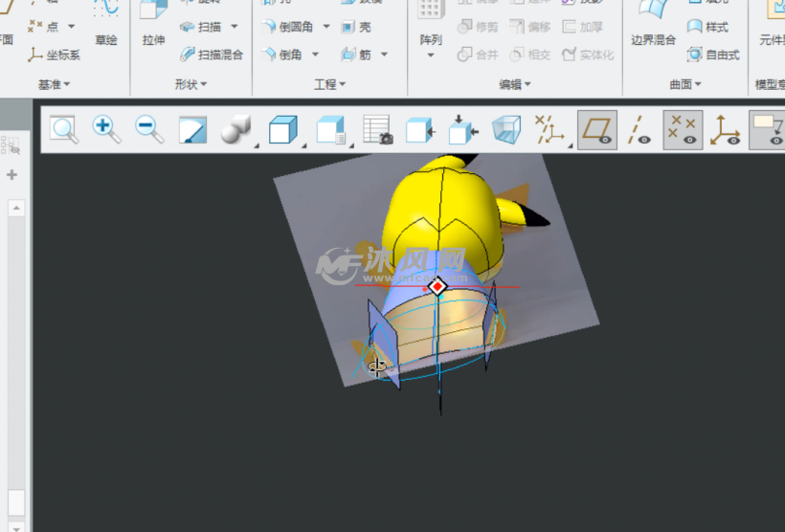
Task: Open the 筋 dropdown arrow
Action: pos(384,54)
